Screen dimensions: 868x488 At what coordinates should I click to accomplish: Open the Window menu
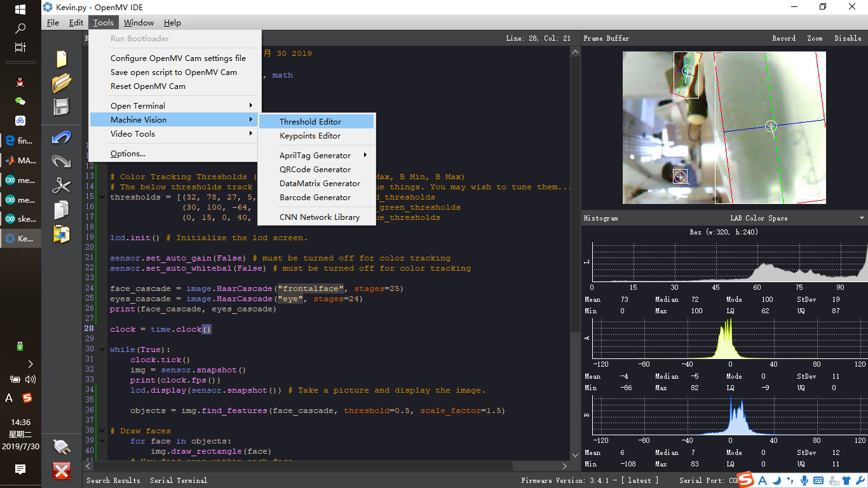point(139,22)
